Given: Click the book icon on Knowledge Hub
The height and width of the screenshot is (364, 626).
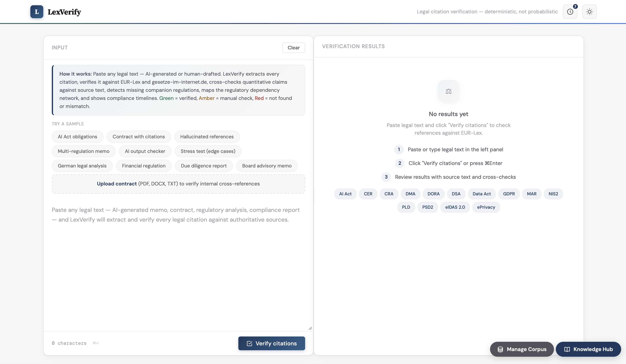Looking at the screenshot, I should [x=567, y=349].
